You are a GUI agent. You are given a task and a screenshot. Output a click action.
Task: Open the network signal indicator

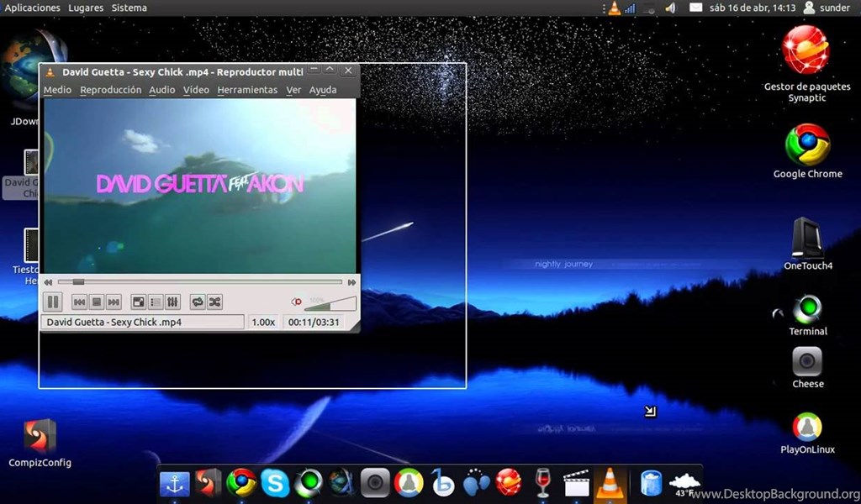[x=630, y=8]
